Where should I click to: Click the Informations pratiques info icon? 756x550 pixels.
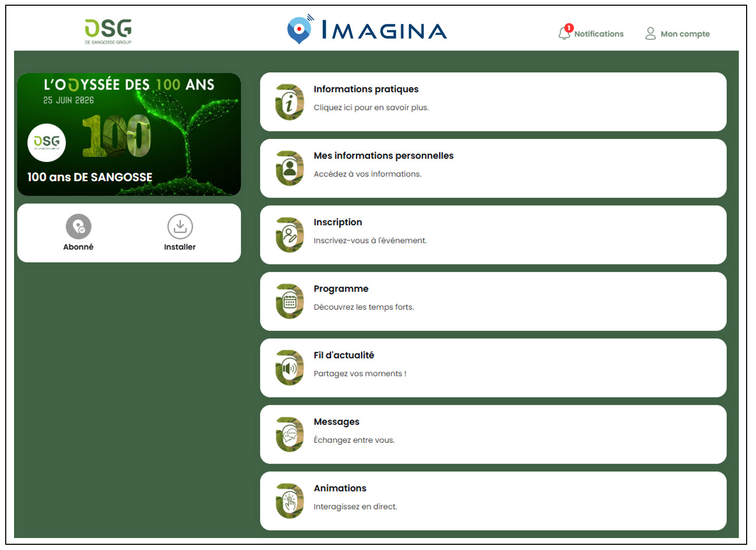289,102
